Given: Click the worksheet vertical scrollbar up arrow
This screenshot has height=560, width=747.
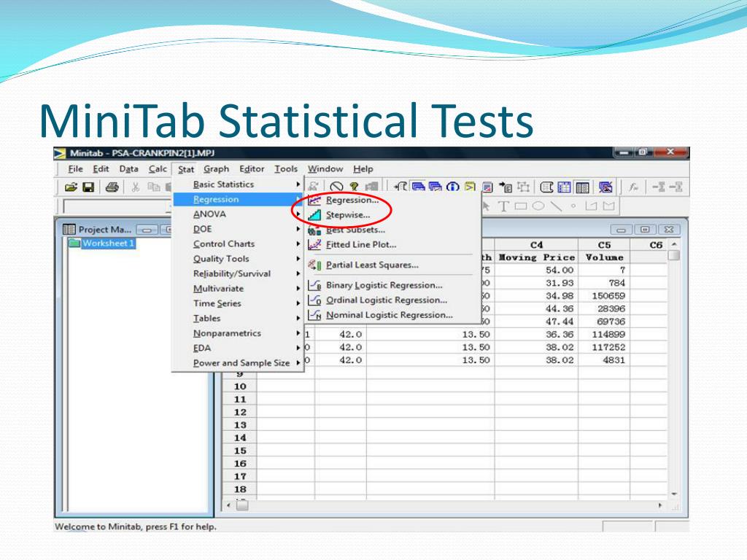Looking at the screenshot, I should tap(674, 244).
